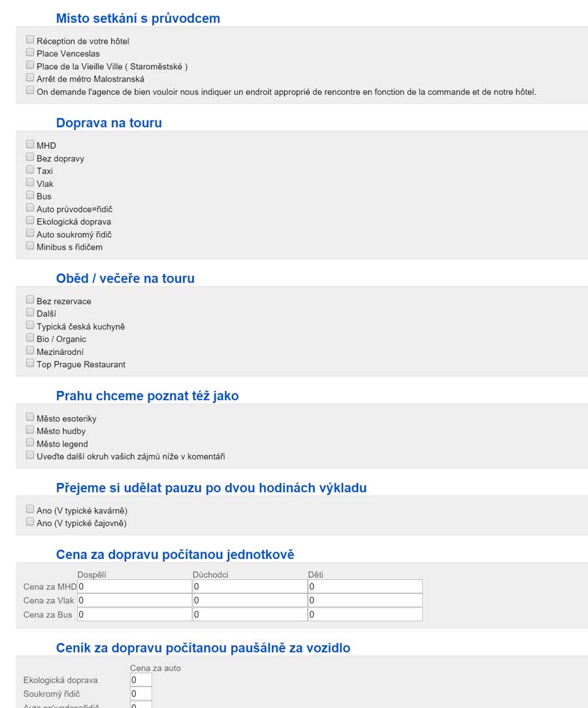Check the Réception de votre hôtel checkbox
The width and height of the screenshot is (588, 708).
[30, 40]
